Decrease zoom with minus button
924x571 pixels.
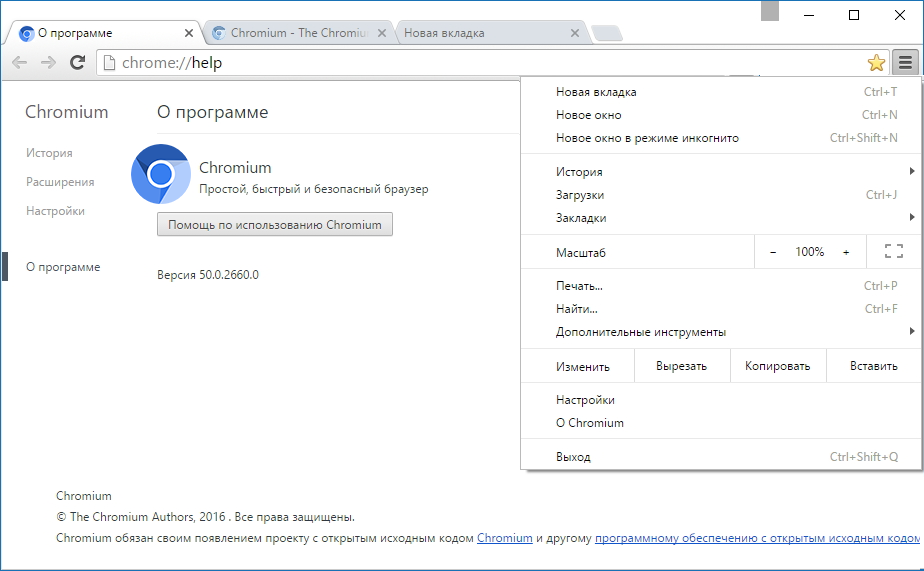[x=773, y=252]
